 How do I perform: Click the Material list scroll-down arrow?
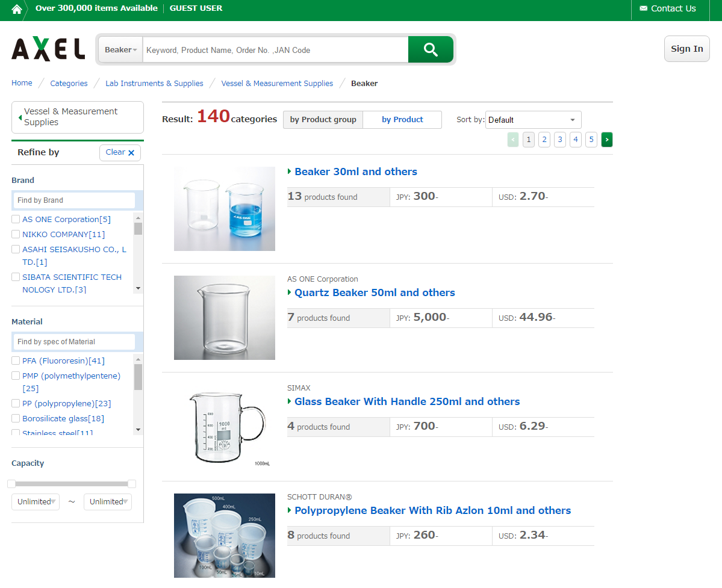[138, 430]
